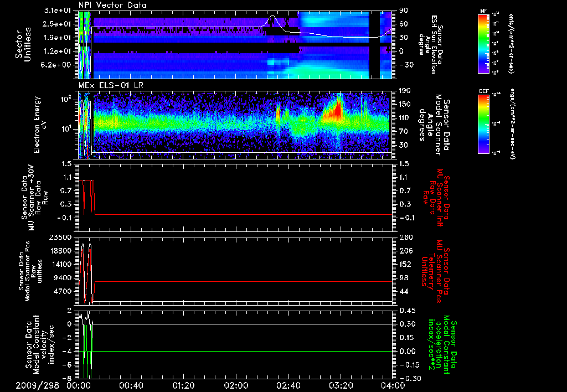Click the -6 velocity tick label
Image resolution: width=567 pixels, height=392 pixels.
click(68, 365)
